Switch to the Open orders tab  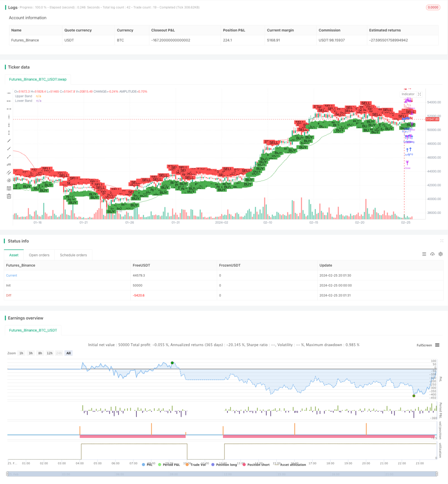[39, 255]
